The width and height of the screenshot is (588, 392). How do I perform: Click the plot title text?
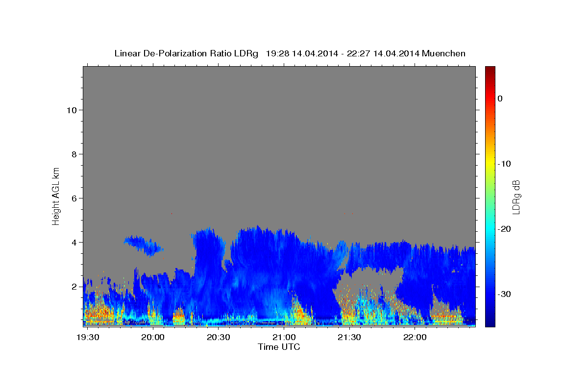pyautogui.click(x=290, y=53)
